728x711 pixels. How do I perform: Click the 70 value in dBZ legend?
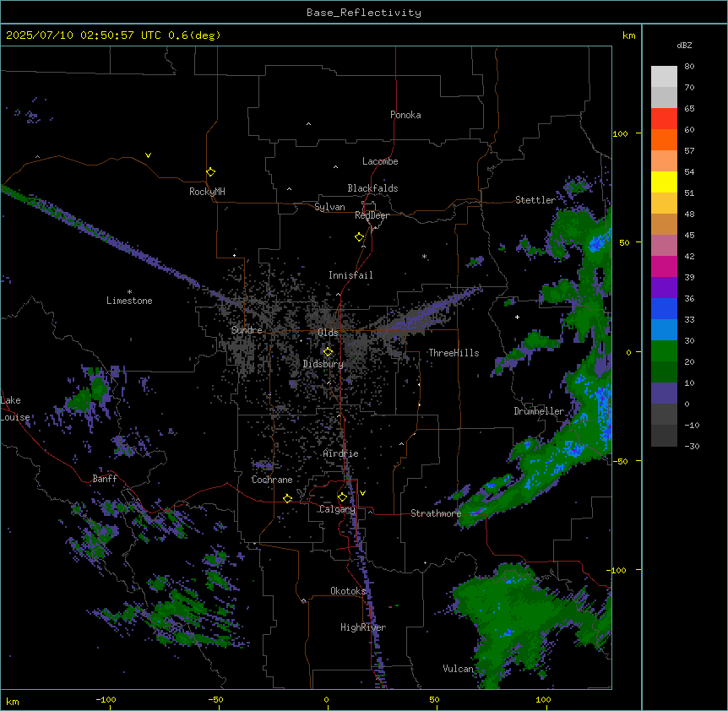point(689,87)
